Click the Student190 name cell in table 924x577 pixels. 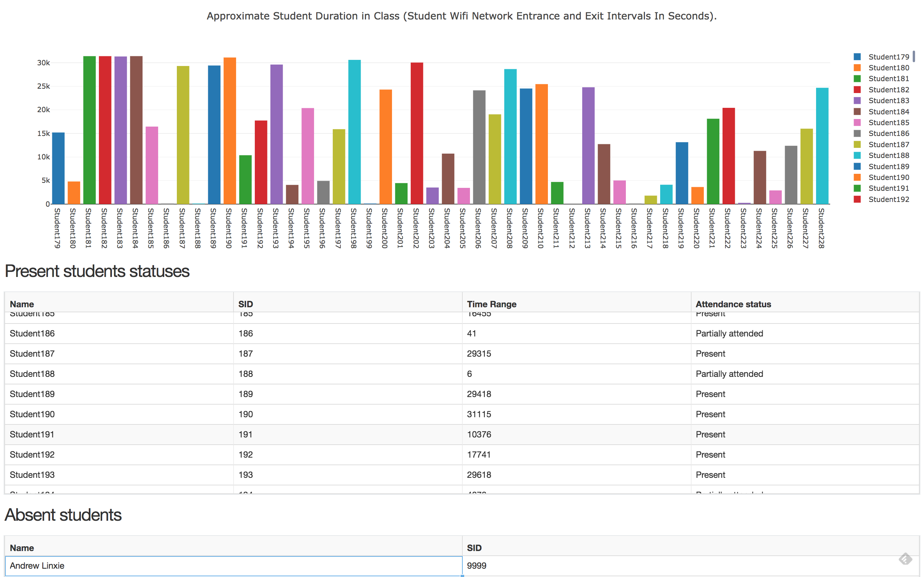tap(32, 414)
